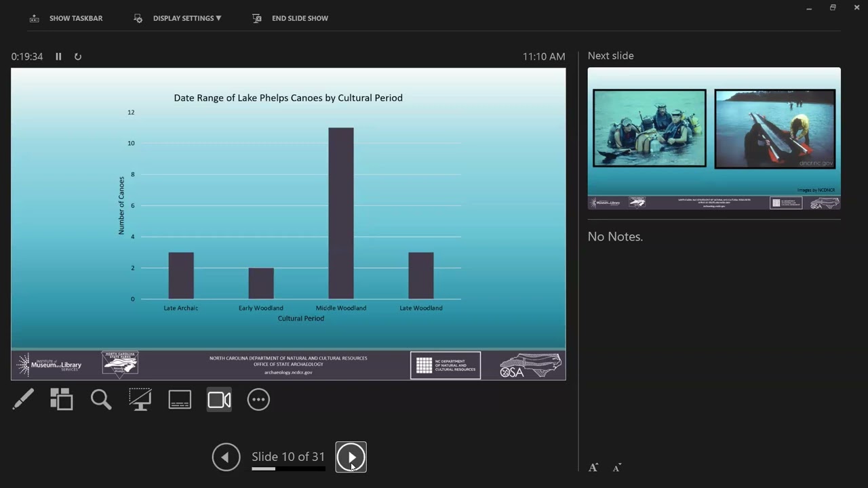Open the See All Slides grid

click(62, 399)
